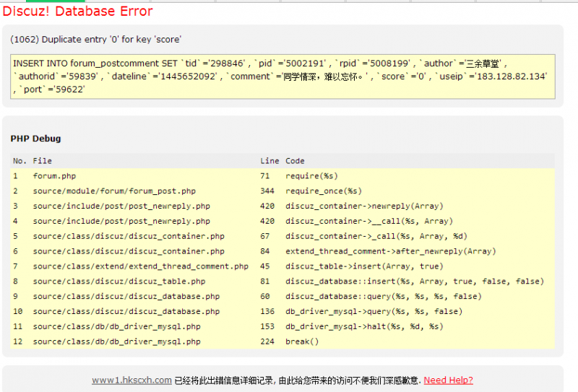Click discuz_database::insert code cell in row 8
This screenshot has width=578, height=392.
(x=415, y=282)
